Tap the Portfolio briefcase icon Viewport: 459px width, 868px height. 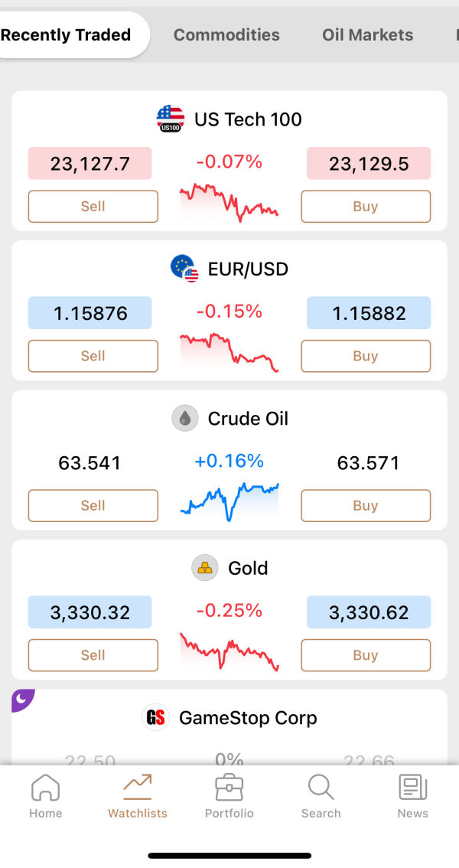click(x=229, y=788)
